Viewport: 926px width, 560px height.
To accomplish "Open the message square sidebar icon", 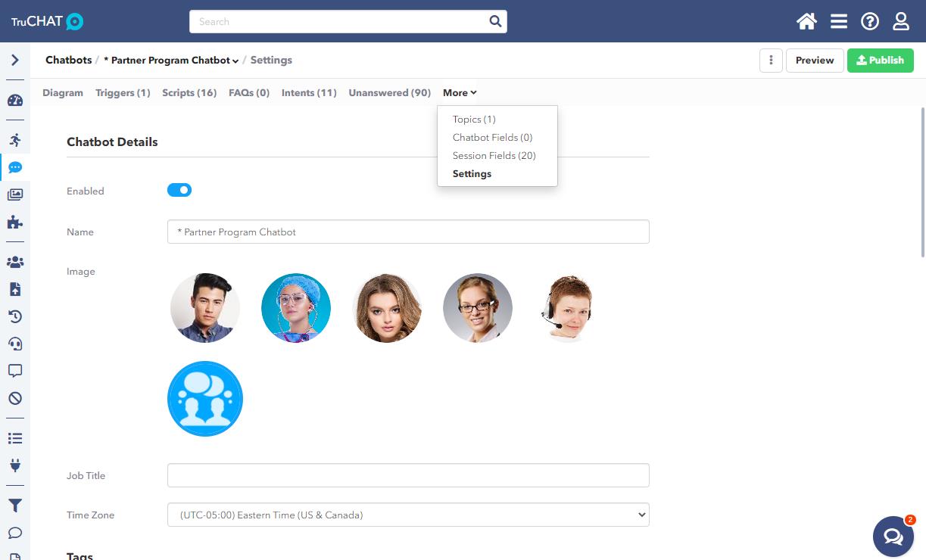I will (15, 371).
